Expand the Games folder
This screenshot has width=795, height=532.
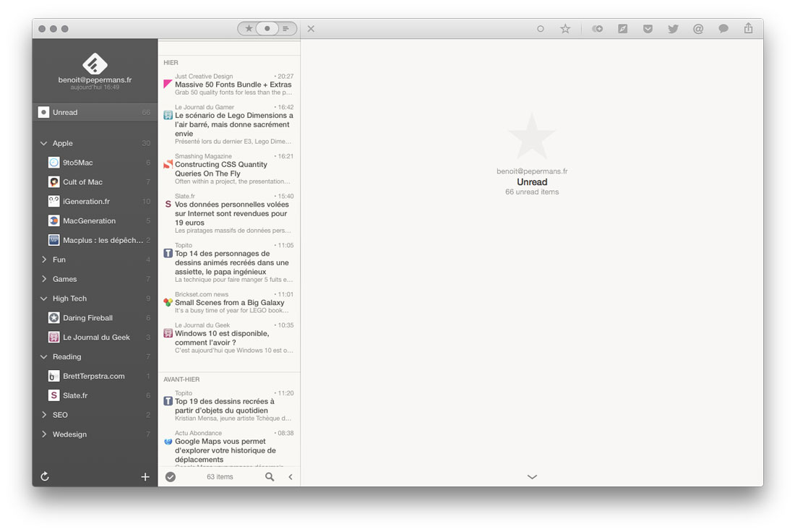click(x=43, y=279)
